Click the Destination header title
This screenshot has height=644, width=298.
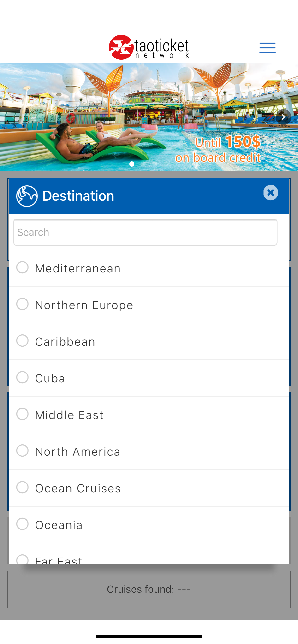[78, 196]
